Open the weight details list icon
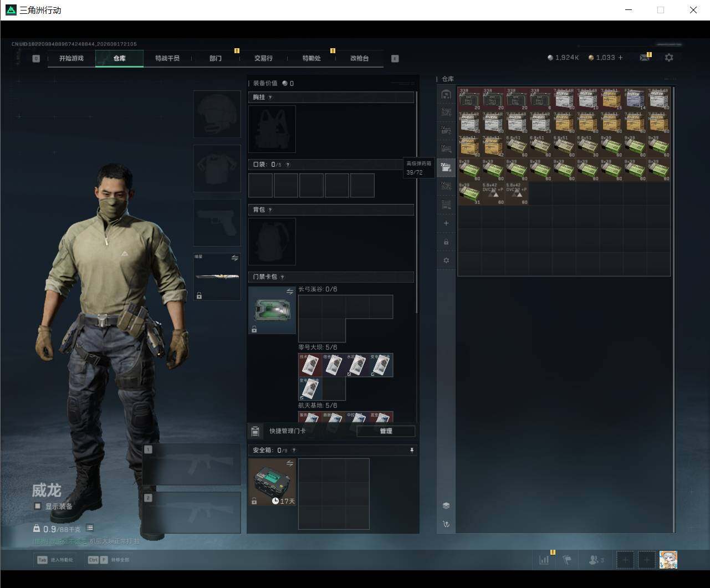Image resolution: width=710 pixels, height=588 pixels. (90, 528)
